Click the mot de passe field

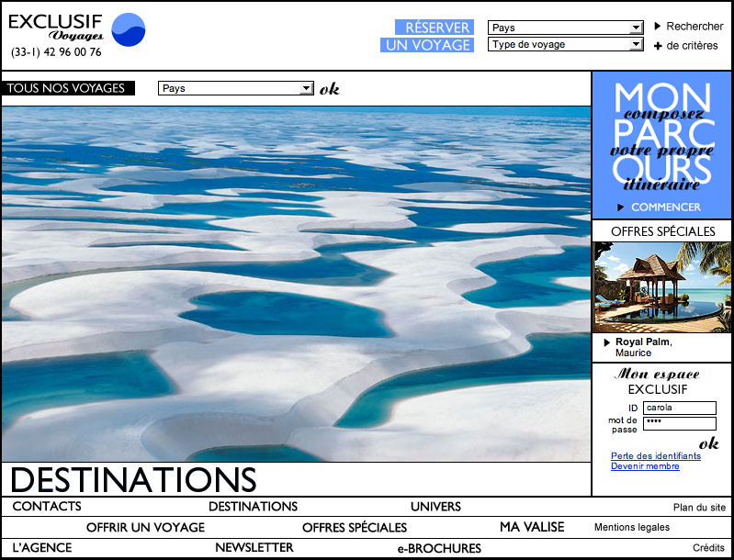point(679,423)
